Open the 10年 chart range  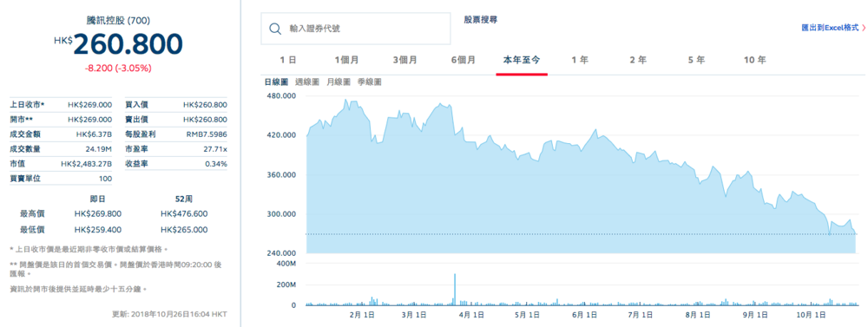[754, 61]
